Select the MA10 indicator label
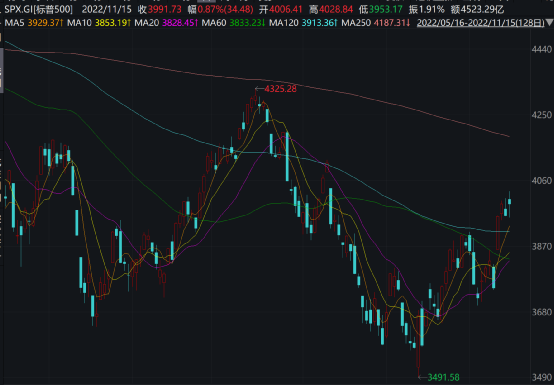554x385 pixels. click(x=79, y=23)
